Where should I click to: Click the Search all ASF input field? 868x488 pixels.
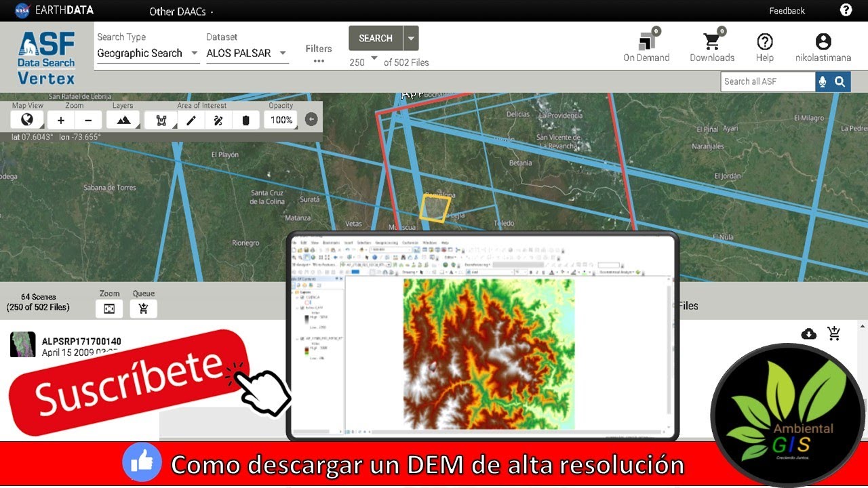(x=768, y=81)
